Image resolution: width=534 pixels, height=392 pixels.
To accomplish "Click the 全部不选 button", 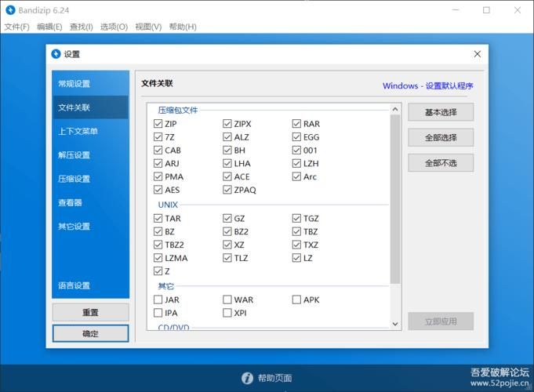I will pyautogui.click(x=441, y=163).
